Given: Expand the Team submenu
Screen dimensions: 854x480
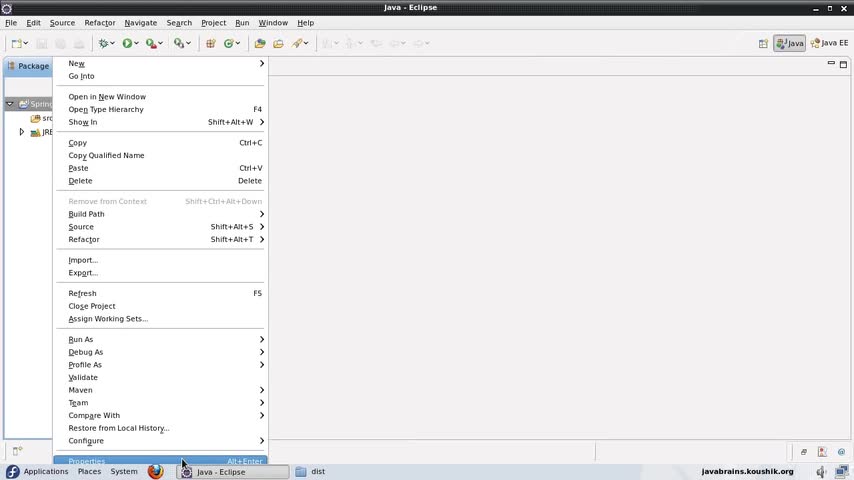Looking at the screenshot, I should point(160,403).
